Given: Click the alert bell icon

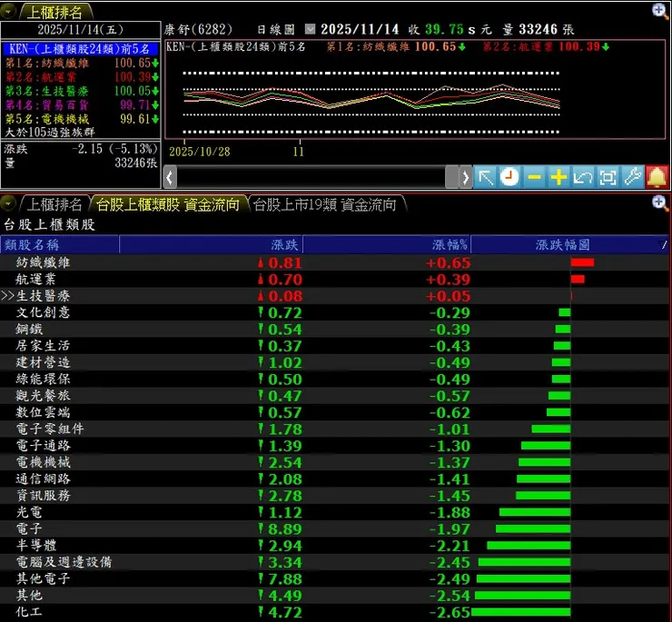Looking at the screenshot, I should (657, 177).
